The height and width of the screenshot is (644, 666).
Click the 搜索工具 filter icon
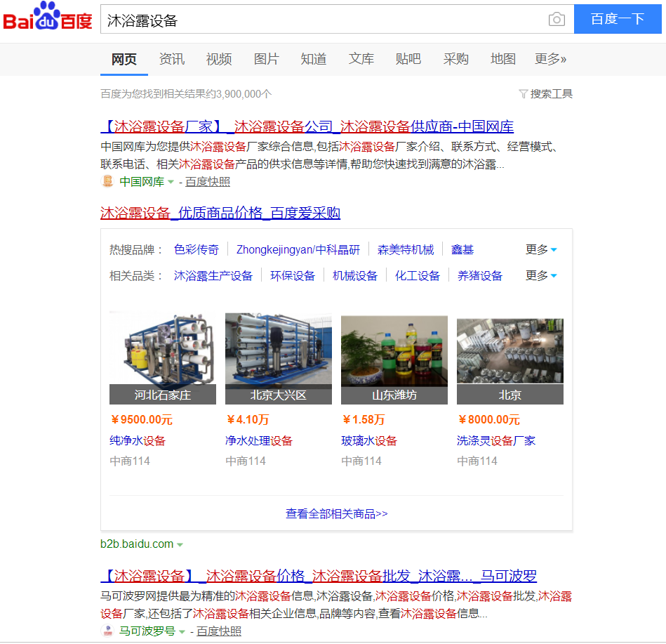pyautogui.click(x=524, y=93)
